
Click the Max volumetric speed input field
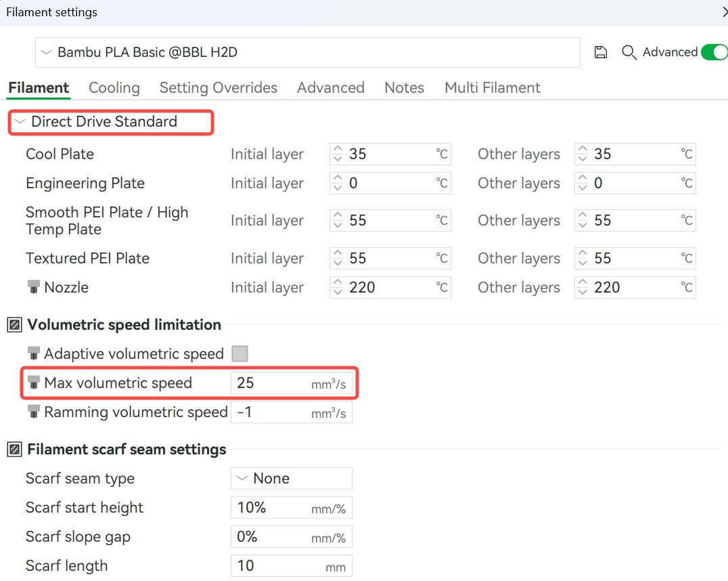[x=271, y=383]
